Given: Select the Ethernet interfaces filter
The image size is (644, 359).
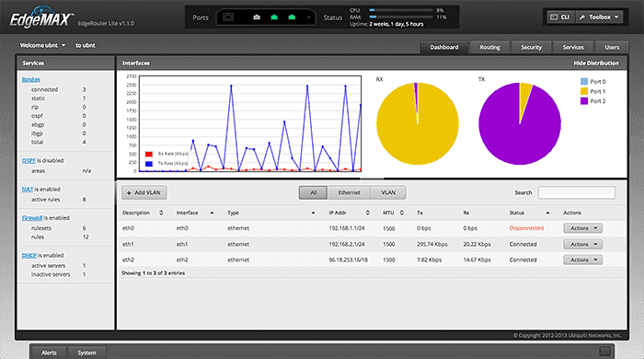Looking at the screenshot, I should pos(349,192).
